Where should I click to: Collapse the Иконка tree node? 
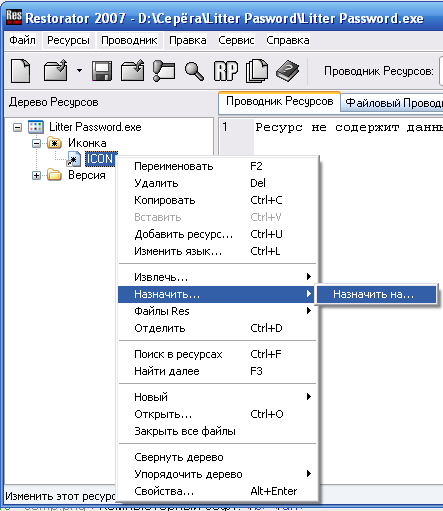pos(36,143)
